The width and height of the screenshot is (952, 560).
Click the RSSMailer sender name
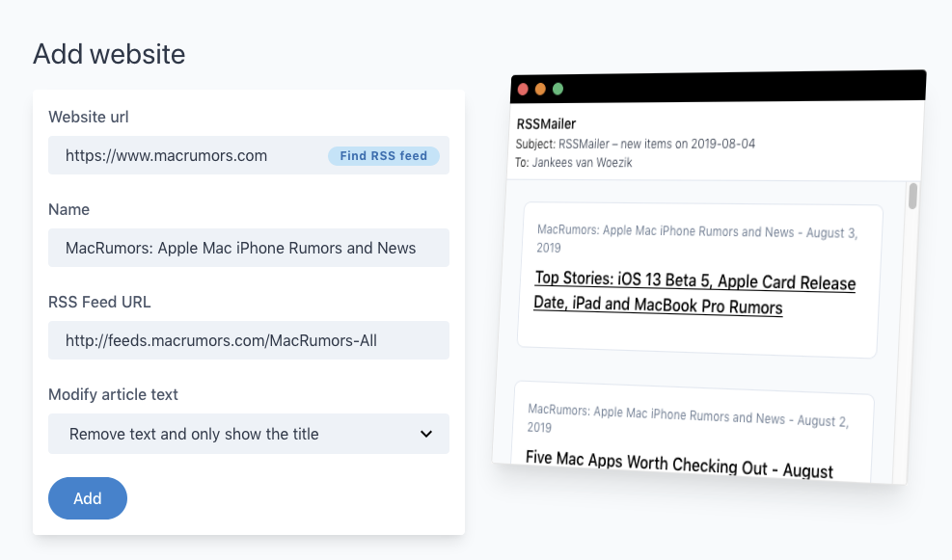click(x=546, y=123)
